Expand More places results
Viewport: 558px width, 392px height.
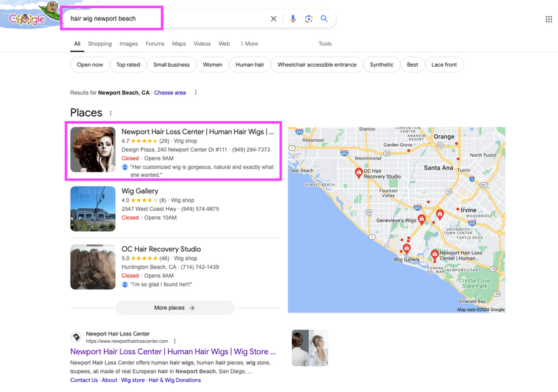[175, 308]
